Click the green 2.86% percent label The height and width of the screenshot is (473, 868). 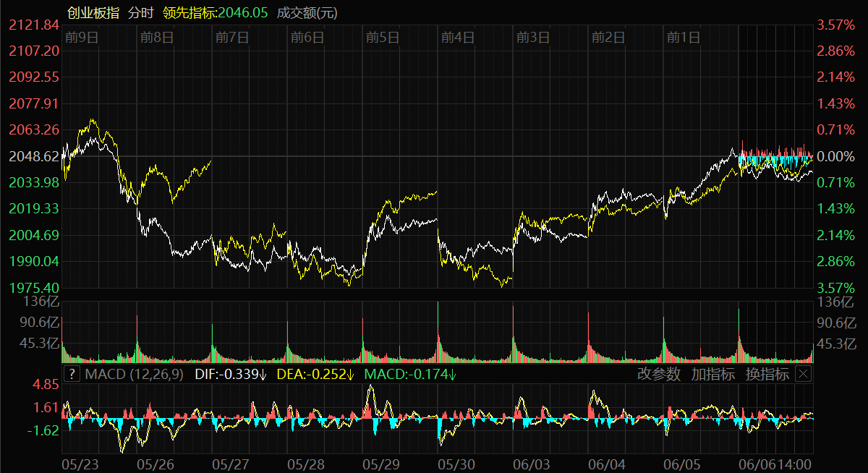click(835, 261)
